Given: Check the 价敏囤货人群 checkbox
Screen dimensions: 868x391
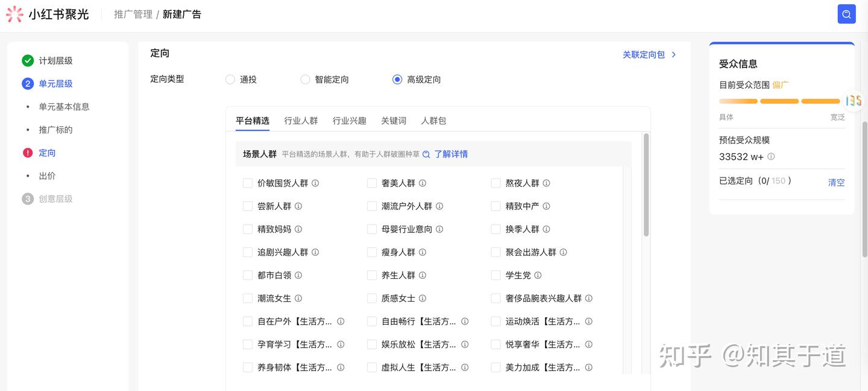Looking at the screenshot, I should pyautogui.click(x=248, y=183).
